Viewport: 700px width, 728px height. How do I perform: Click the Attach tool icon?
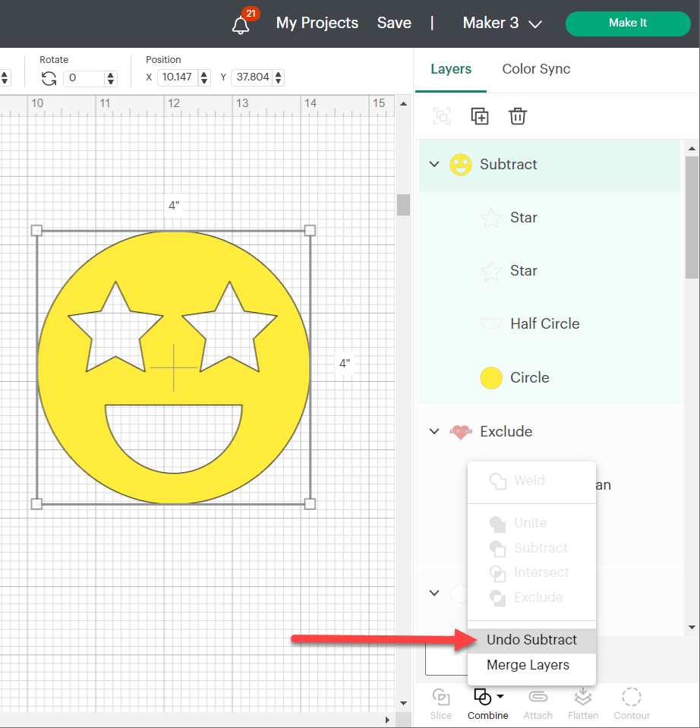click(x=538, y=696)
